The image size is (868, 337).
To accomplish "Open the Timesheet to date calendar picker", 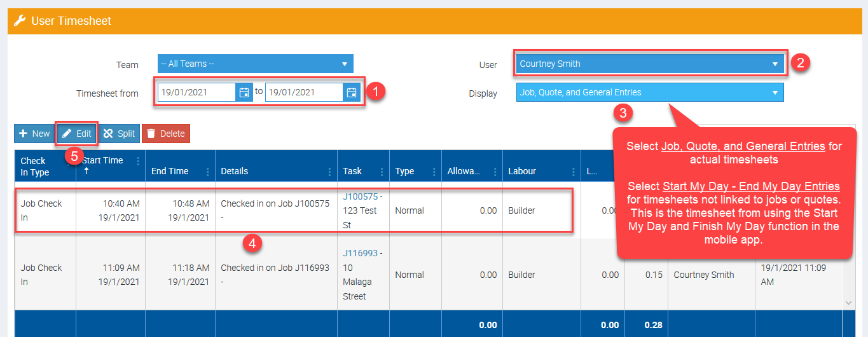I will click(351, 92).
